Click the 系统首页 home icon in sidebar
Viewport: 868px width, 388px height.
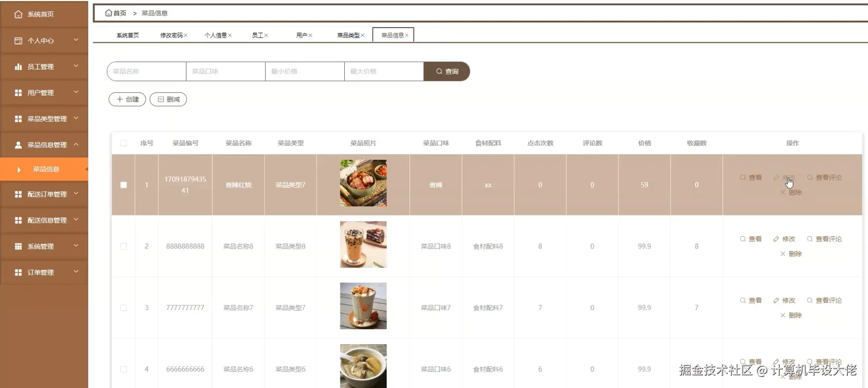(18, 14)
